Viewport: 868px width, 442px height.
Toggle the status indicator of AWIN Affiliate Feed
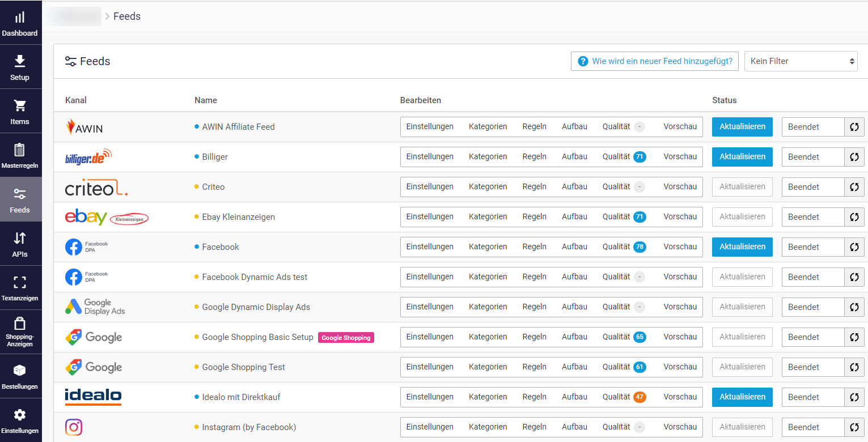(x=196, y=126)
